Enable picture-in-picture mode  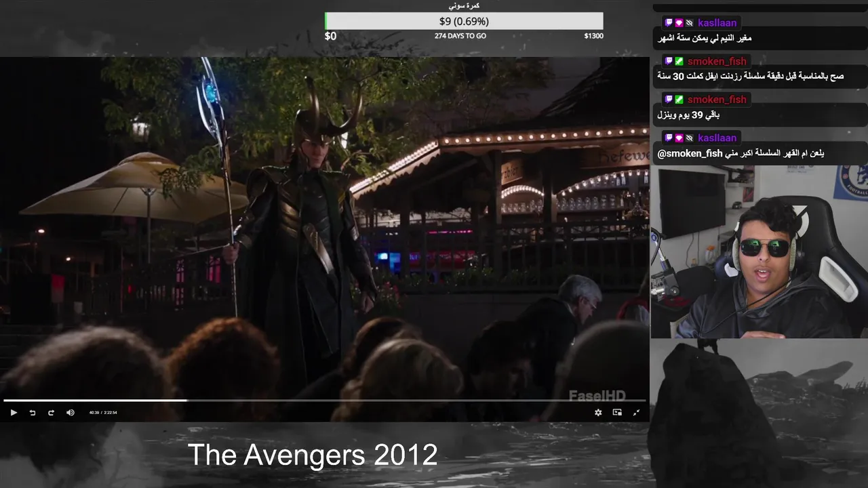click(617, 412)
